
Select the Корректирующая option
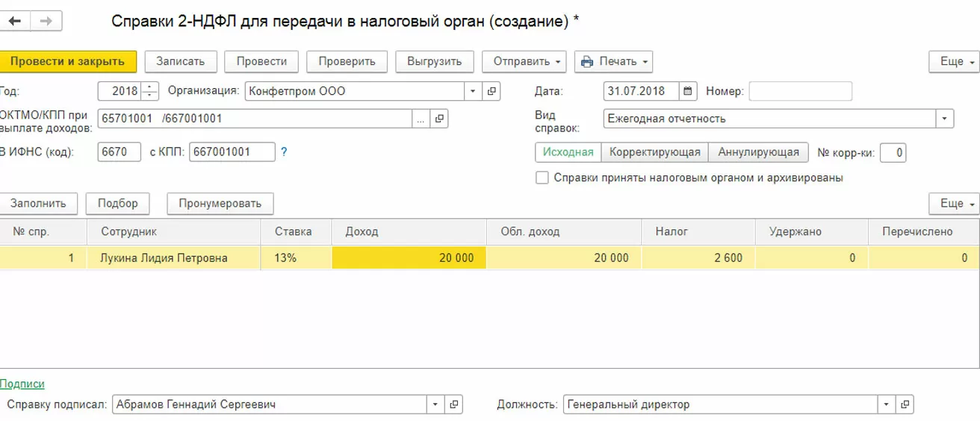tap(654, 152)
